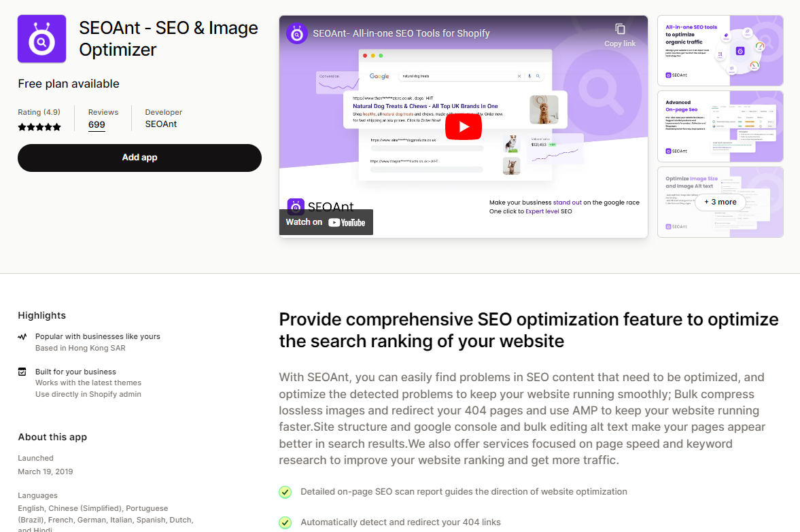The width and height of the screenshot is (800, 532).
Task: Open the SEOAnt channel avatar in video
Action: coord(296,34)
